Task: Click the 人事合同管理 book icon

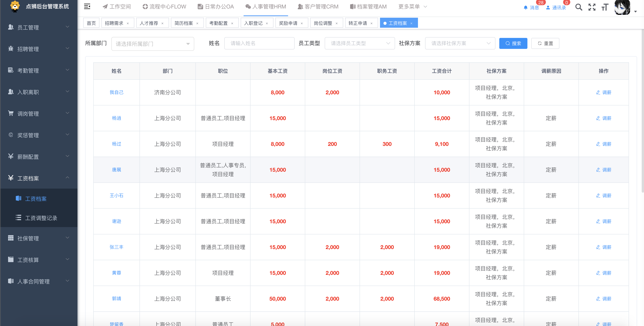Action: coord(11,281)
